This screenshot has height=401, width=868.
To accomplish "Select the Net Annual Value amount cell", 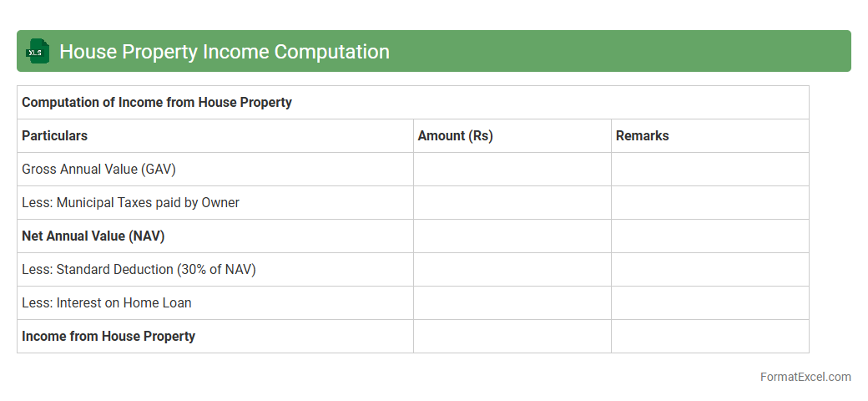I will (x=512, y=236).
